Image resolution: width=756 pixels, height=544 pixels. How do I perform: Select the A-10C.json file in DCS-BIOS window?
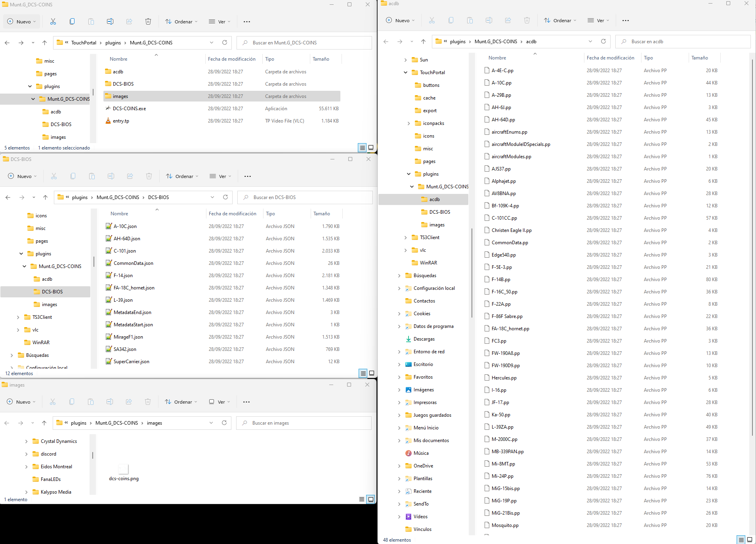click(x=223, y=226)
